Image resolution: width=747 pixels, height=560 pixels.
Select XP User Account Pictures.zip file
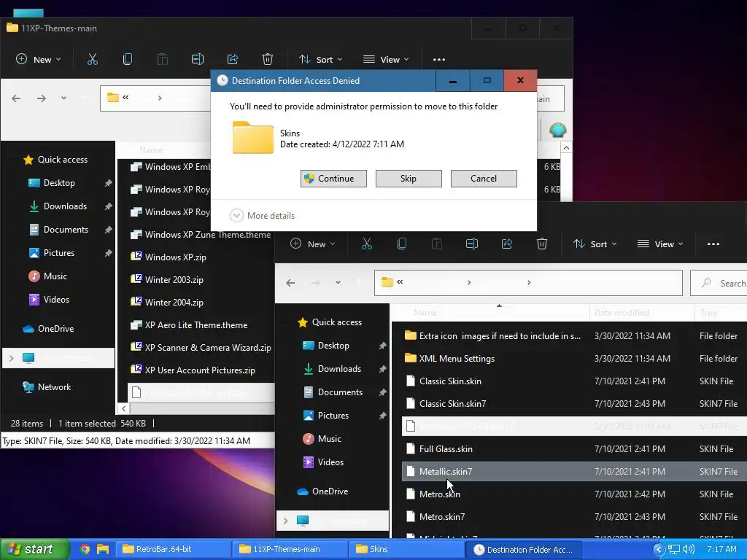click(x=200, y=370)
